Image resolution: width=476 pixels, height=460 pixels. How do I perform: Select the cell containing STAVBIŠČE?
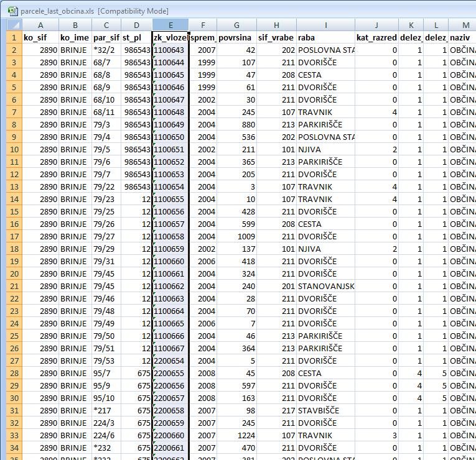pos(325,411)
